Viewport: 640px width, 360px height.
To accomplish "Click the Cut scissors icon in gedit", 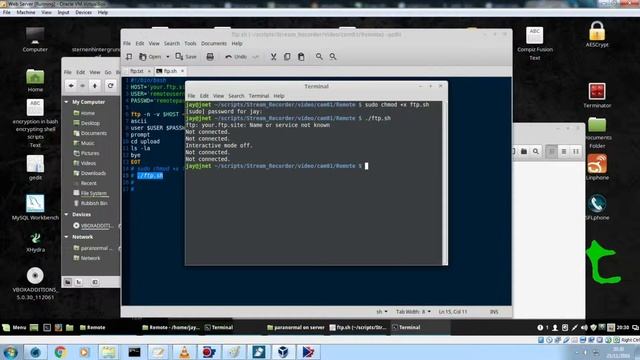I will click(273, 57).
